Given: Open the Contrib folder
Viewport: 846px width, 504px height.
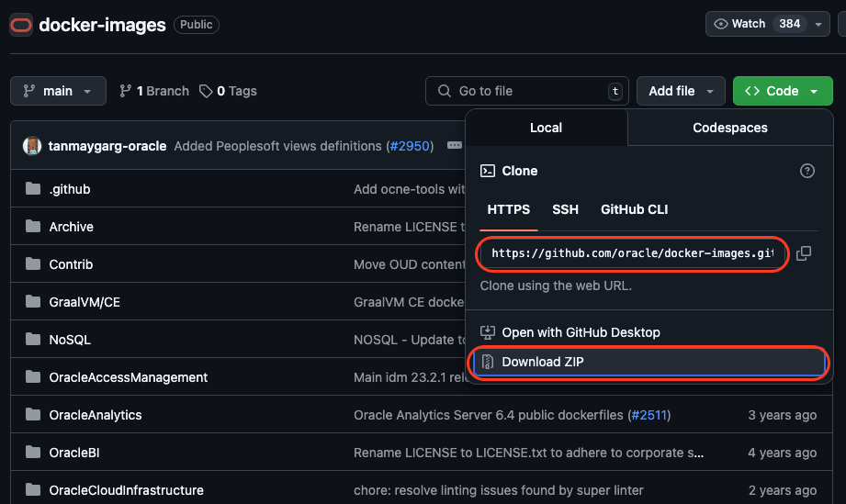Looking at the screenshot, I should coord(71,264).
